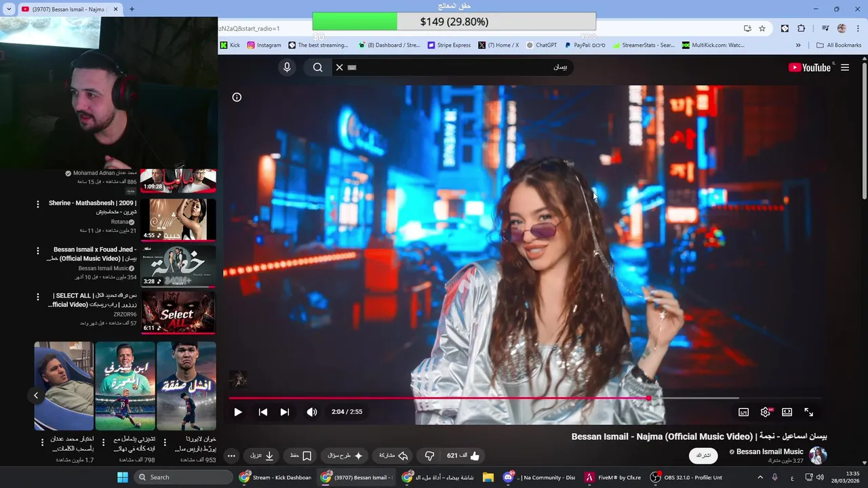This screenshot has width=868, height=488.
Task: Expand hidden bookmarks chevron
Action: [798, 45]
